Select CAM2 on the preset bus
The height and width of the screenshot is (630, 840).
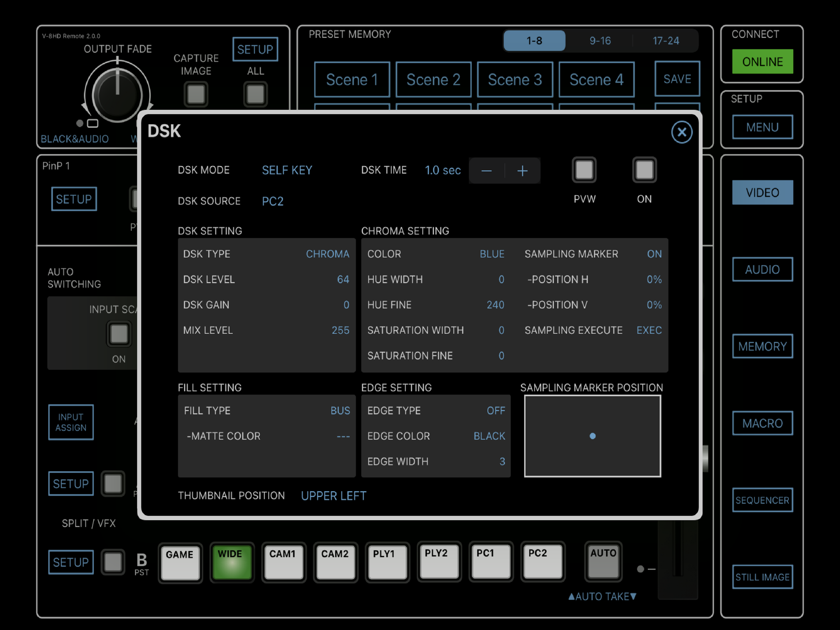pos(335,562)
